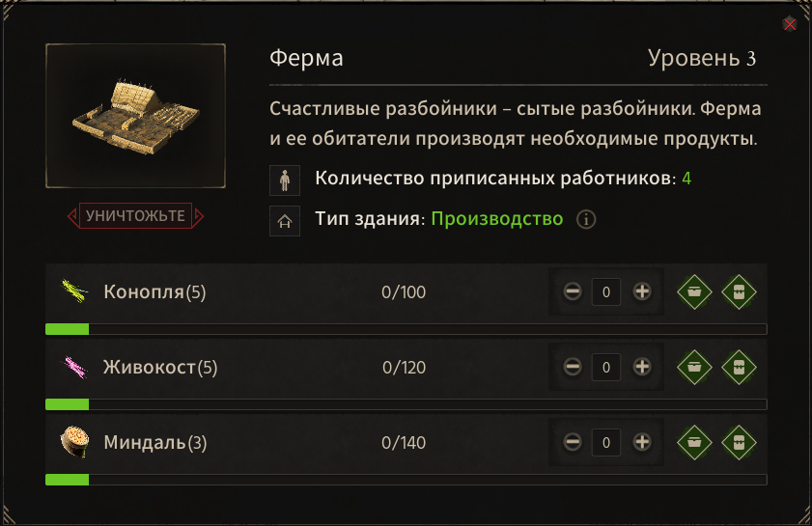Click the house building-type icon
The image size is (812, 526).
pyautogui.click(x=284, y=221)
